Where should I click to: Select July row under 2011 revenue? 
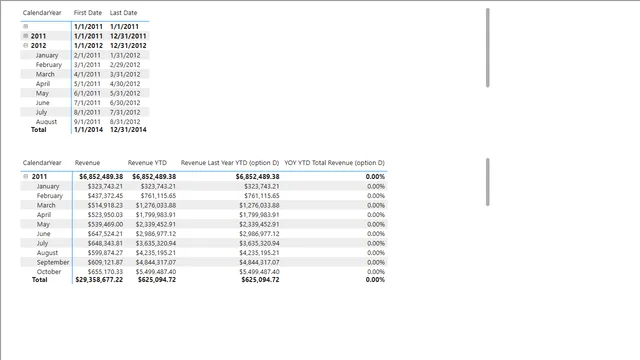point(204,243)
